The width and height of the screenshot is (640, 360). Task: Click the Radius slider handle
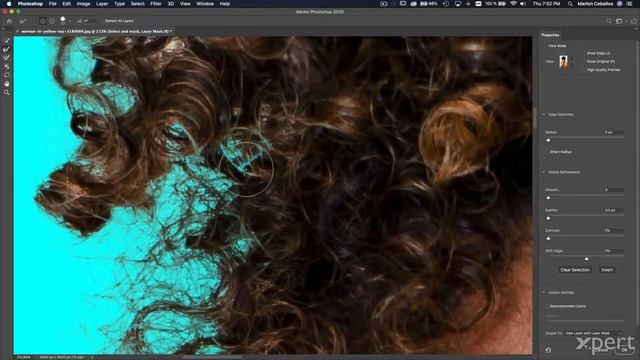(548, 140)
